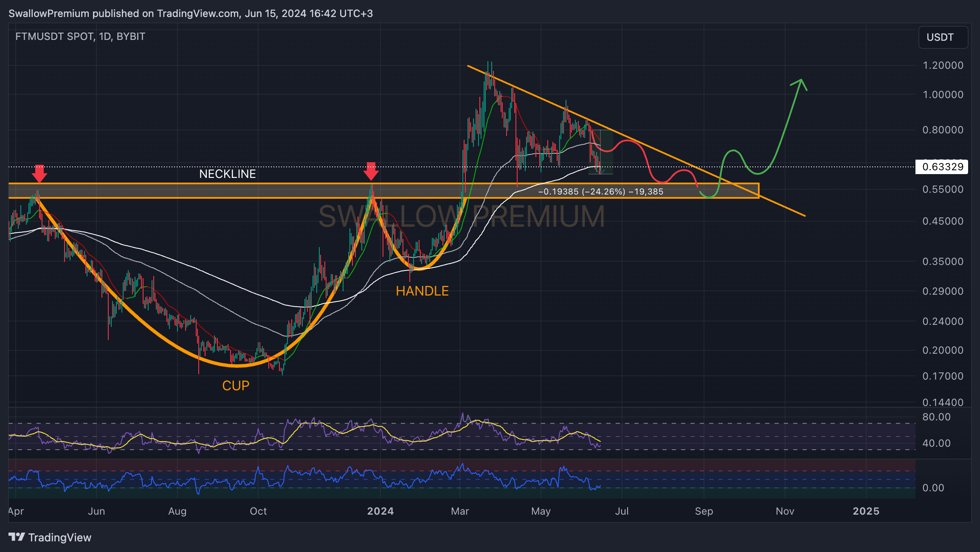980x552 pixels.
Task: Click the USDT currency button
Action: click(943, 37)
